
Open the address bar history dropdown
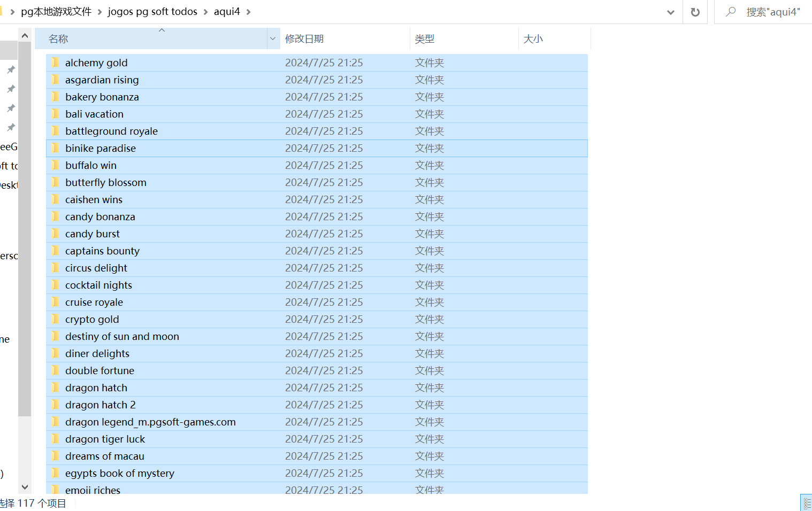point(670,12)
